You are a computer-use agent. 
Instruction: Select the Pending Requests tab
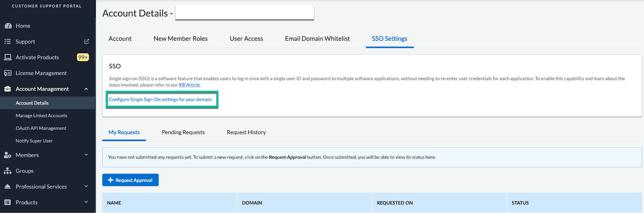click(183, 132)
